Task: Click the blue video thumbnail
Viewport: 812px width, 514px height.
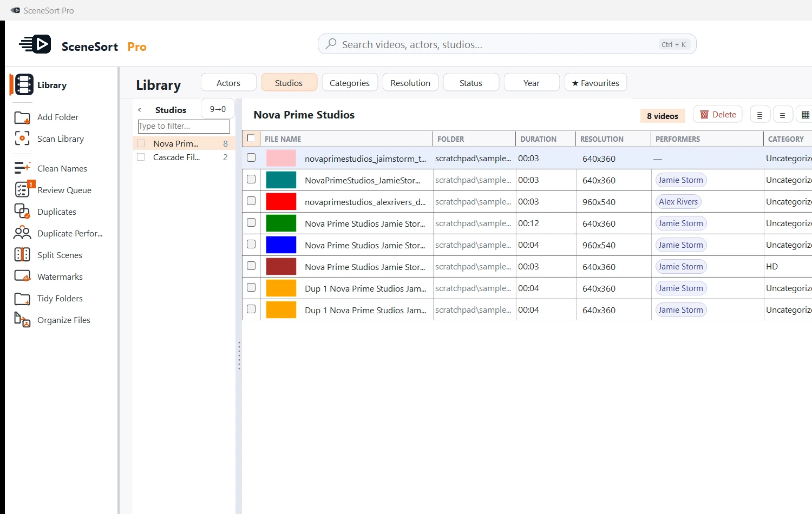Action: 281,245
